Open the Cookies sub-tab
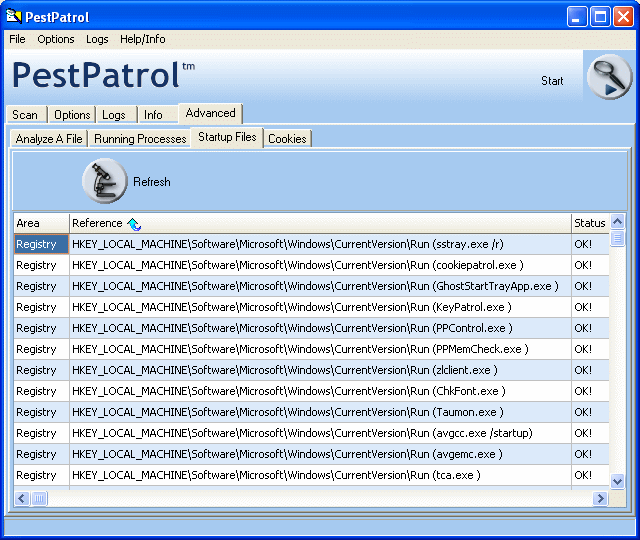Viewport: 640px width, 540px height. [x=287, y=139]
